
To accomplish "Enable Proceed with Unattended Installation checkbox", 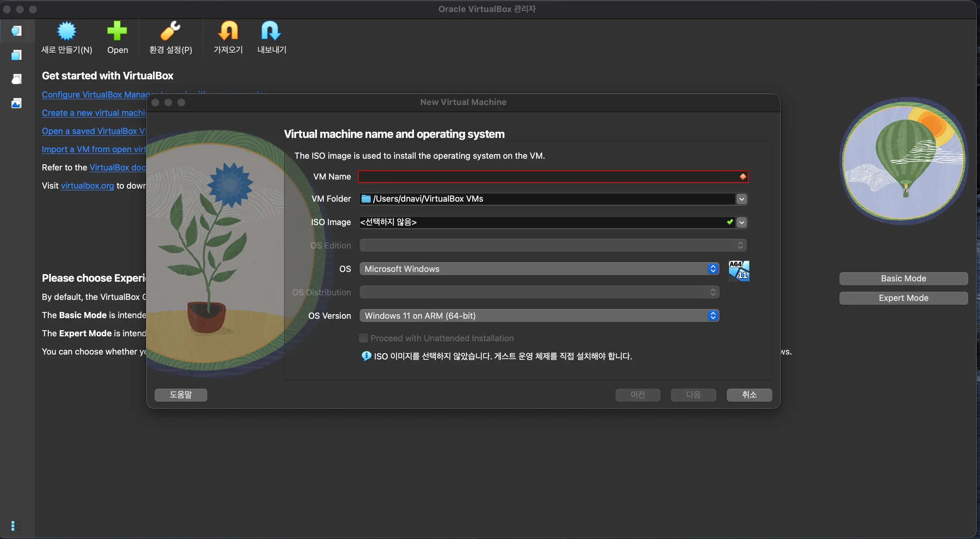I will pos(363,338).
